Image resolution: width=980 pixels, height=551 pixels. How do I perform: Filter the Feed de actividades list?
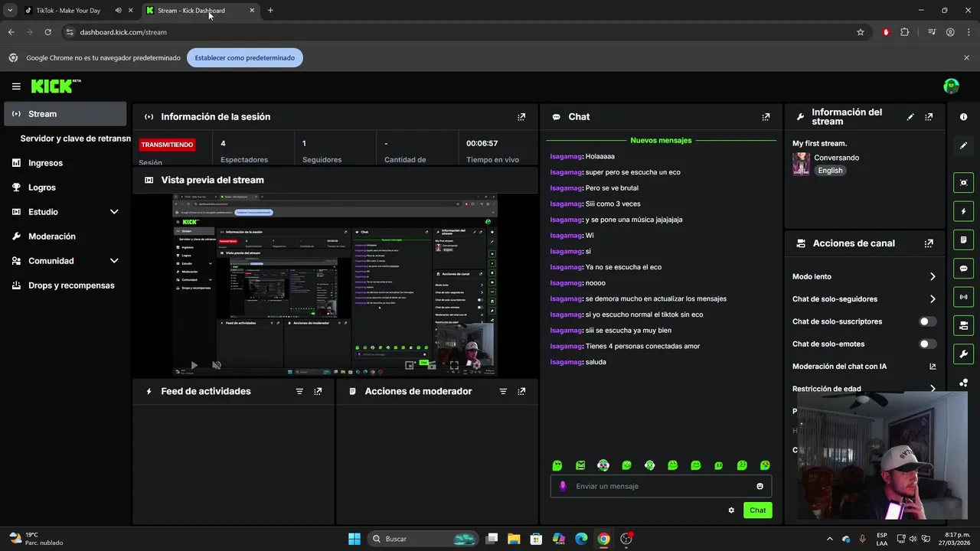(299, 391)
